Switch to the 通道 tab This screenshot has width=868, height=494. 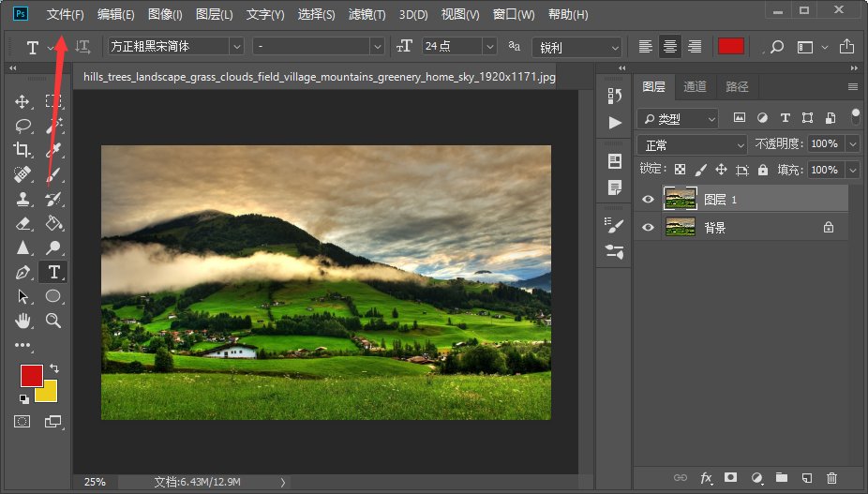(696, 86)
